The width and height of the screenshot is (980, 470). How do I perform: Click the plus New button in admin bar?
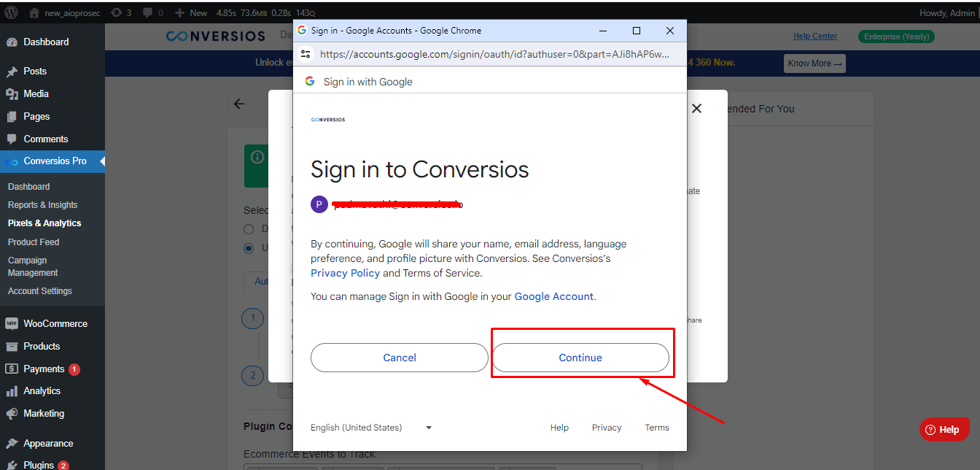coord(191,12)
